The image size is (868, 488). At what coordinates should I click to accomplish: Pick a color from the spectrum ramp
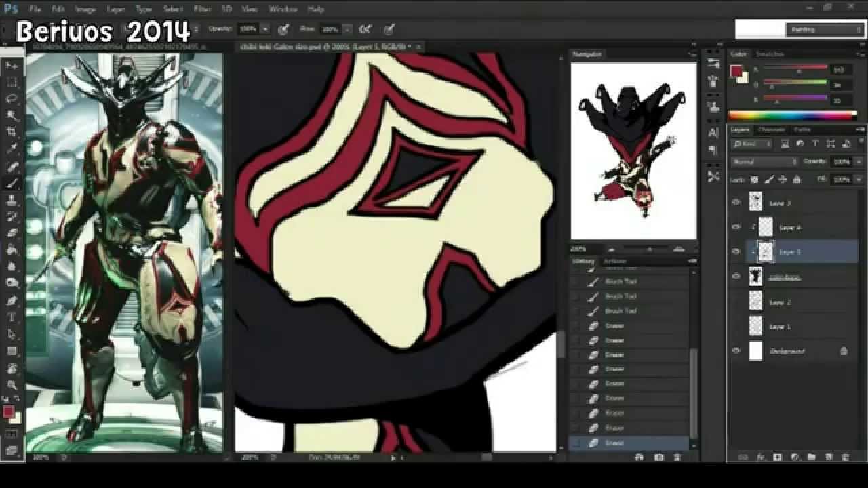(x=793, y=116)
